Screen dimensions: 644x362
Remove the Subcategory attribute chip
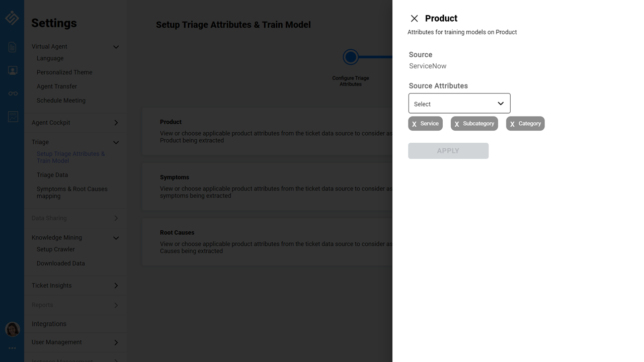(x=457, y=124)
